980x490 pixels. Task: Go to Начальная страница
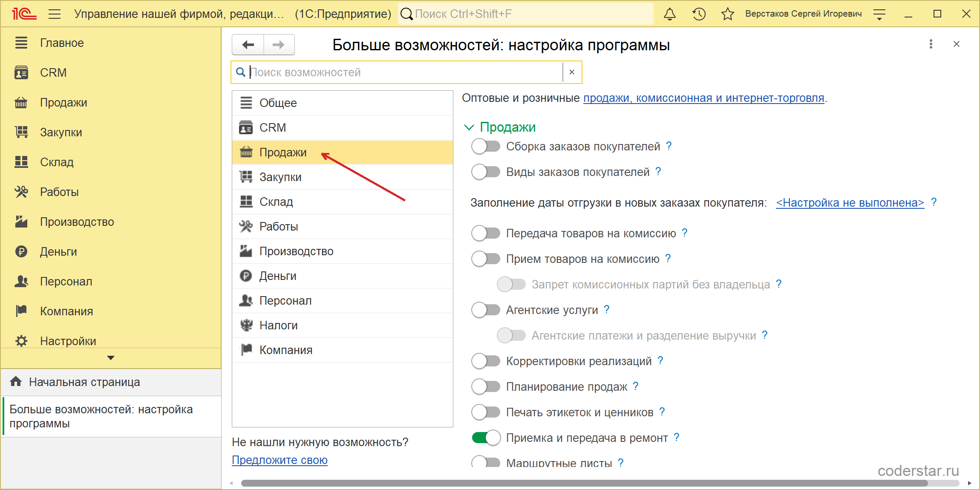[x=111, y=382]
